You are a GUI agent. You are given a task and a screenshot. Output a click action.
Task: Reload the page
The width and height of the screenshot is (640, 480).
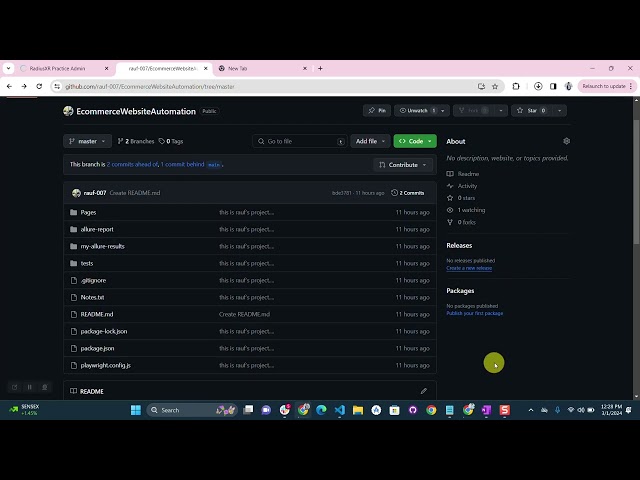39,87
